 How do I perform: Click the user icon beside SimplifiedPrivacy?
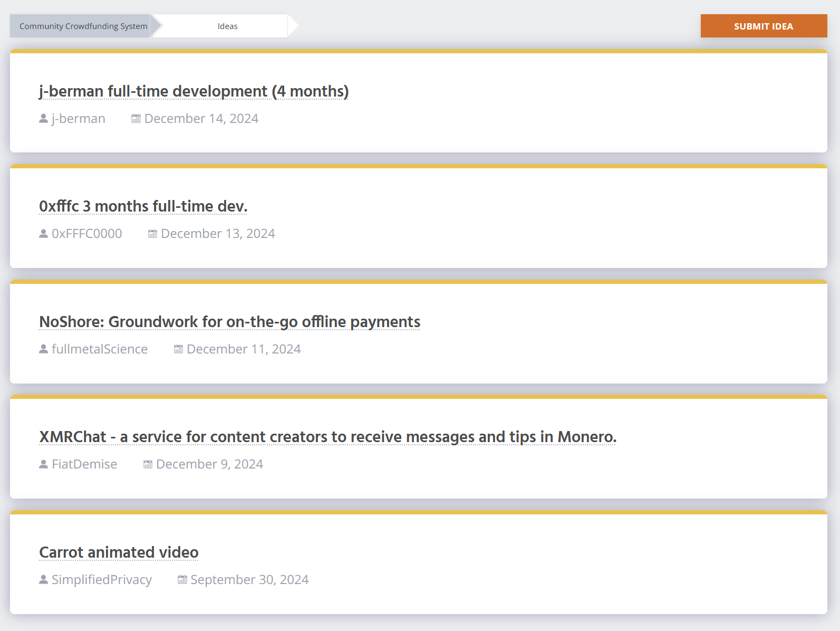click(43, 580)
